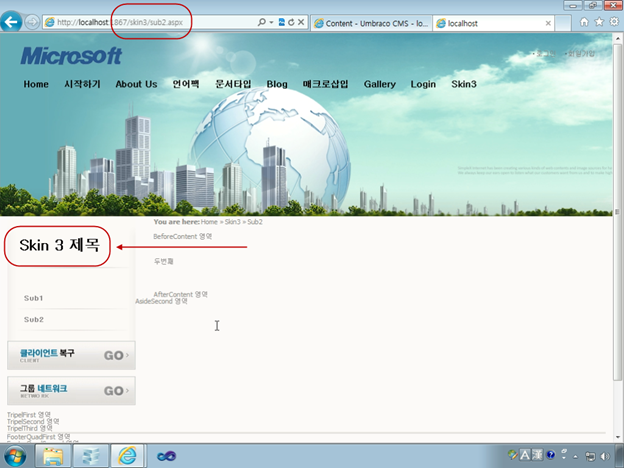Refresh the page with reload icon
Viewport: 624px width, 468px height.
click(291, 22)
